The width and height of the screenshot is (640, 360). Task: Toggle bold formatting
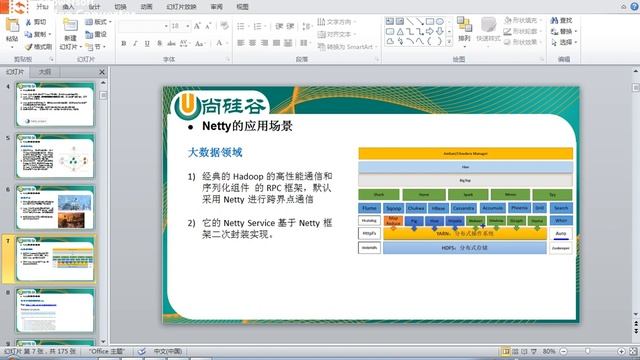click(x=124, y=43)
